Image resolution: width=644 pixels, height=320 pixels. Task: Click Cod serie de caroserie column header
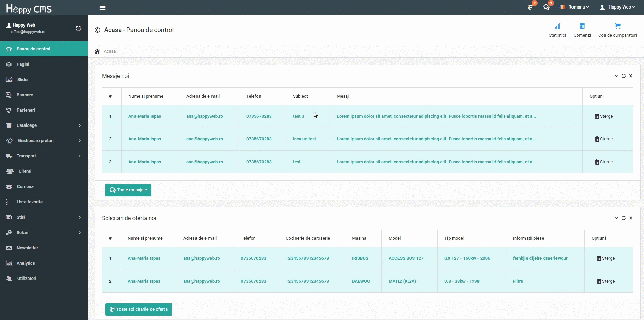point(308,238)
